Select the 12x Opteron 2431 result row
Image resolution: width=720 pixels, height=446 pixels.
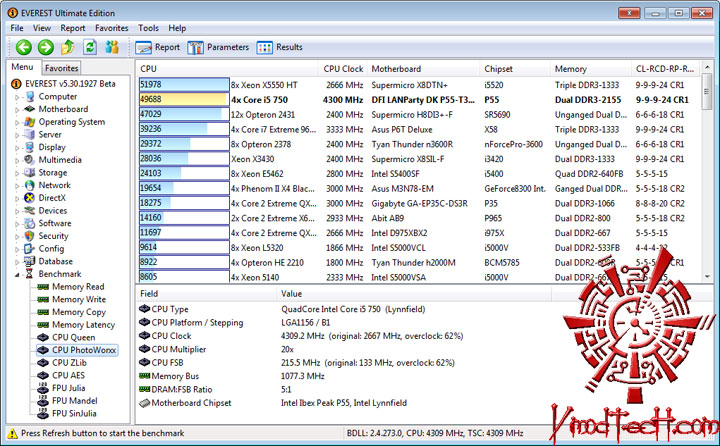tap(419, 114)
